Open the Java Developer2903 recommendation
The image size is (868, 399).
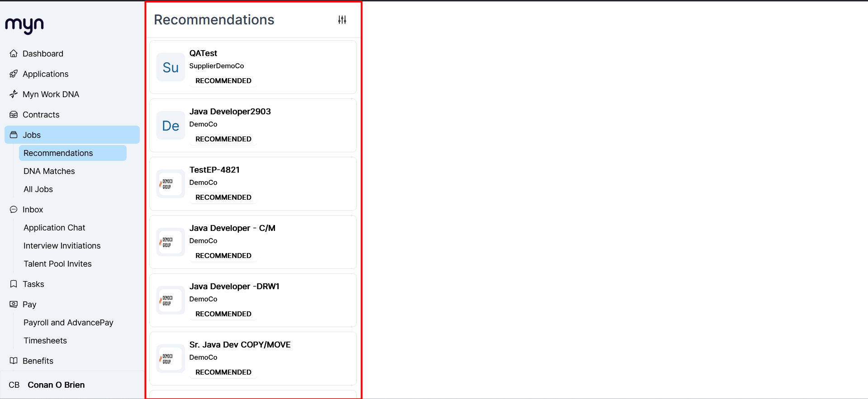[253, 125]
